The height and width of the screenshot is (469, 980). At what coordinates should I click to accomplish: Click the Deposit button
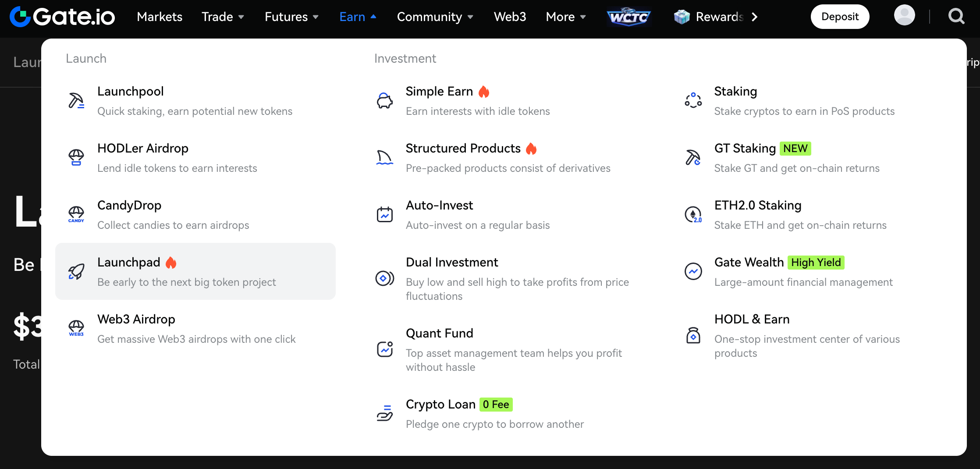[840, 17]
